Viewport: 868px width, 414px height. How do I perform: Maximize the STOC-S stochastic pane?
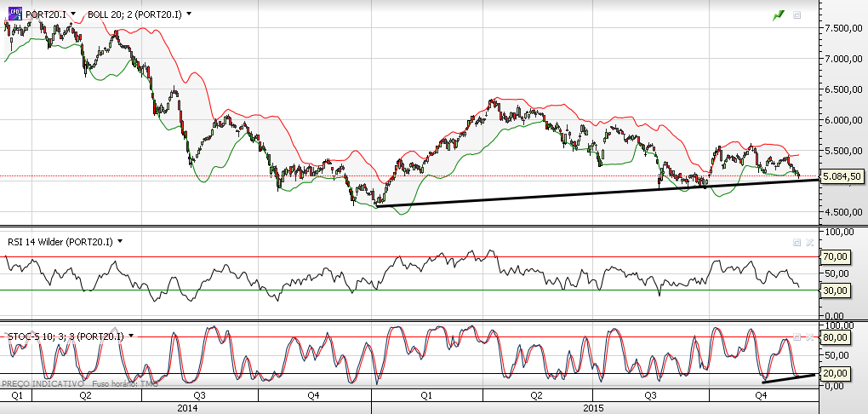pos(797,336)
